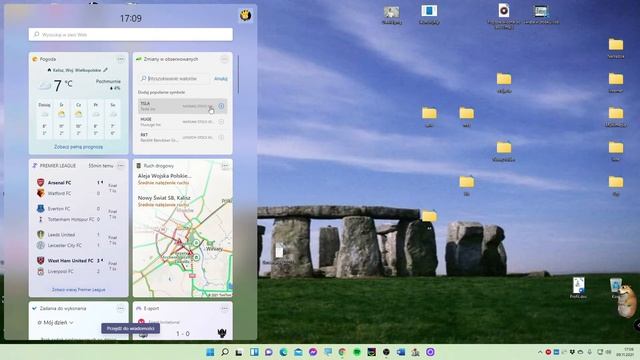Select Liverpool FC team name
The width and height of the screenshot is (640, 360).
point(60,271)
